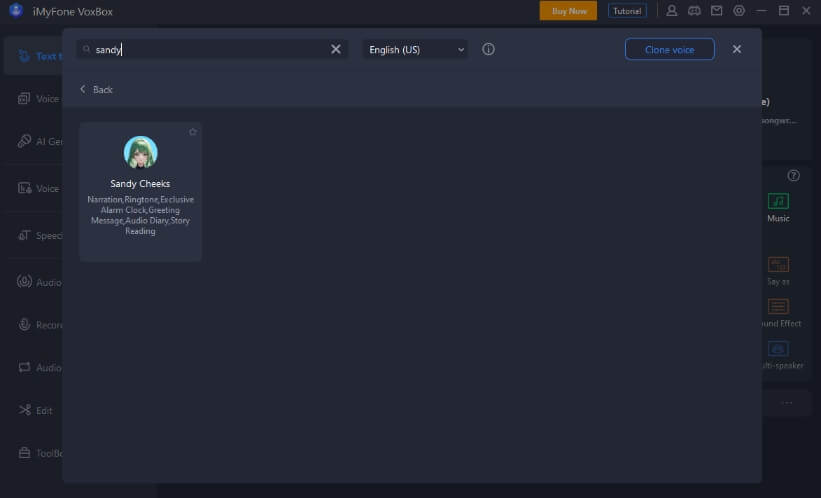Click the Sandy Cheeks voice avatar

click(x=140, y=152)
